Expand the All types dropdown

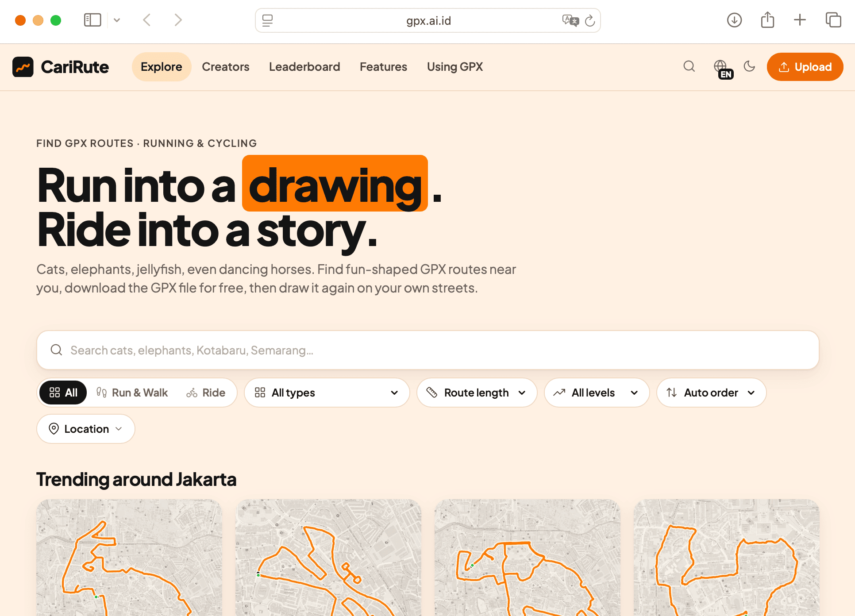click(327, 393)
